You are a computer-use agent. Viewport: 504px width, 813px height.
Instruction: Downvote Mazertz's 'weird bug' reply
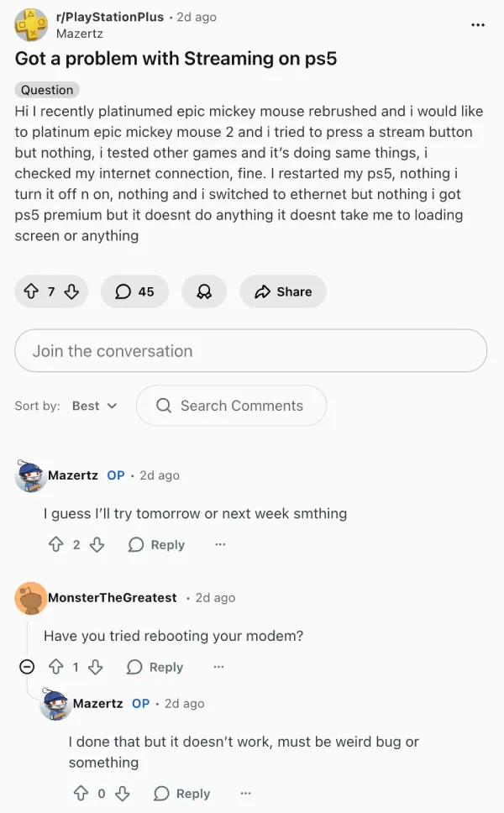[123, 793]
